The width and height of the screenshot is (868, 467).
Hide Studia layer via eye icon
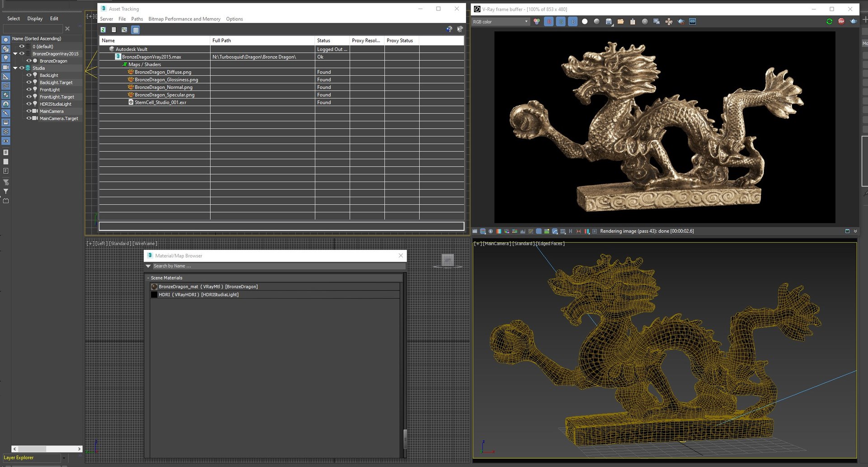click(22, 68)
